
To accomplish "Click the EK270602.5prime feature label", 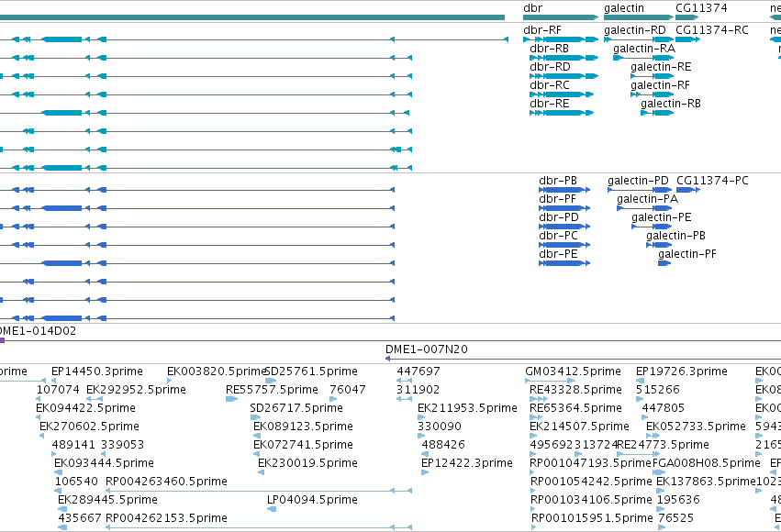I will [89, 427].
